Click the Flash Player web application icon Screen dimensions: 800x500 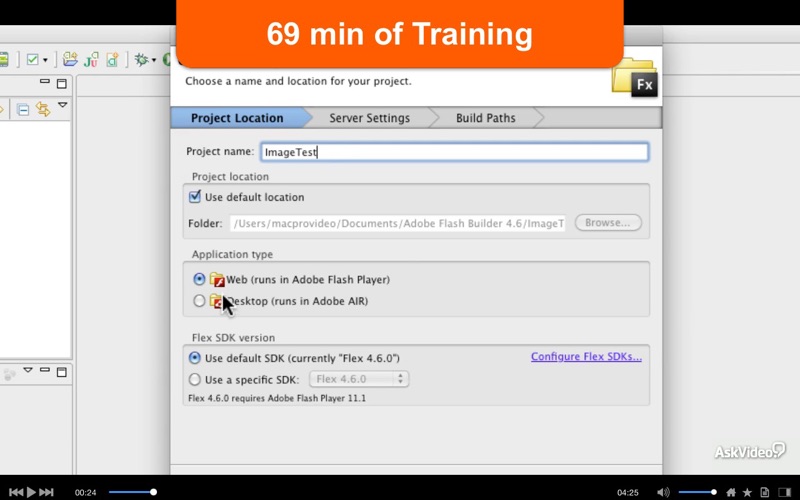[217, 279]
